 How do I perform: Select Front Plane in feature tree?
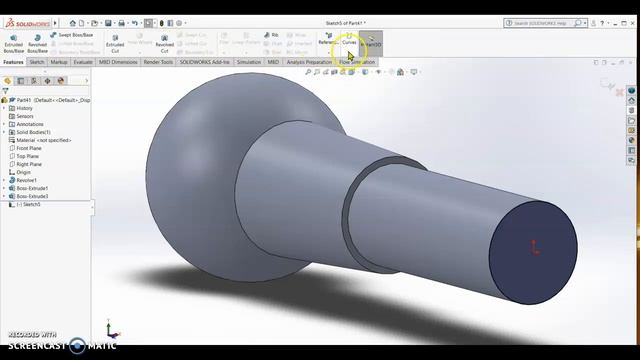coord(25,148)
